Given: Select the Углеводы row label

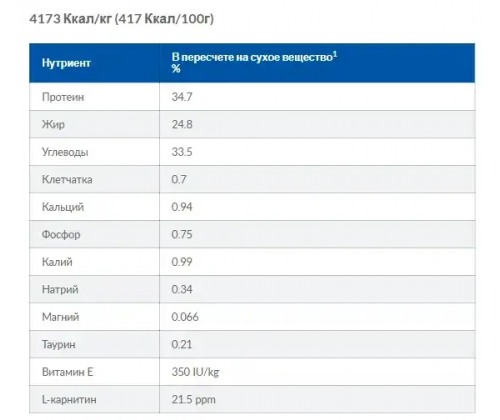Looking at the screenshot, I should [65, 152].
